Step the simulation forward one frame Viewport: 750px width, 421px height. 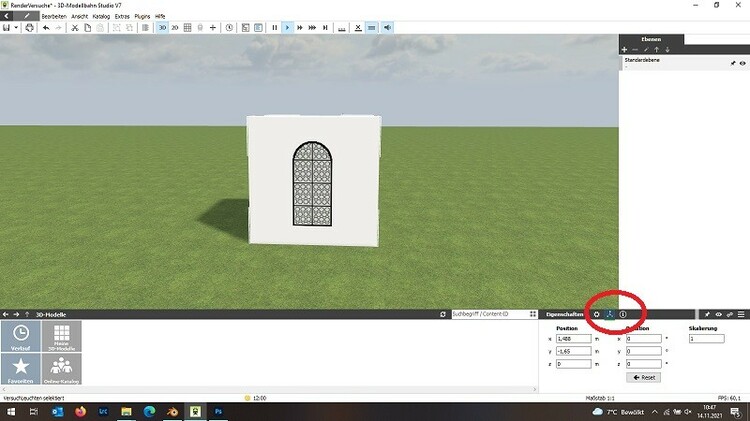click(x=325, y=28)
